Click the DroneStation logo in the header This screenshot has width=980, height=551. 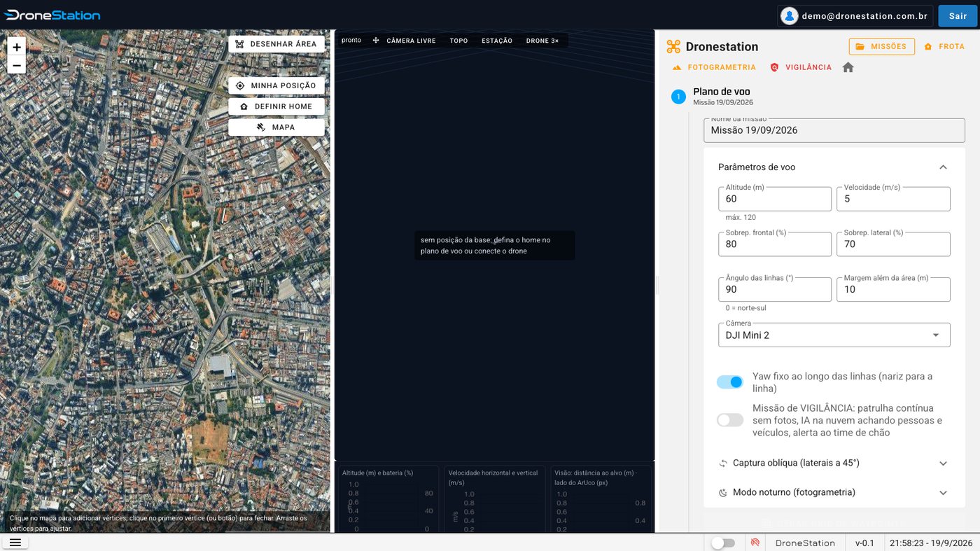[x=52, y=15]
